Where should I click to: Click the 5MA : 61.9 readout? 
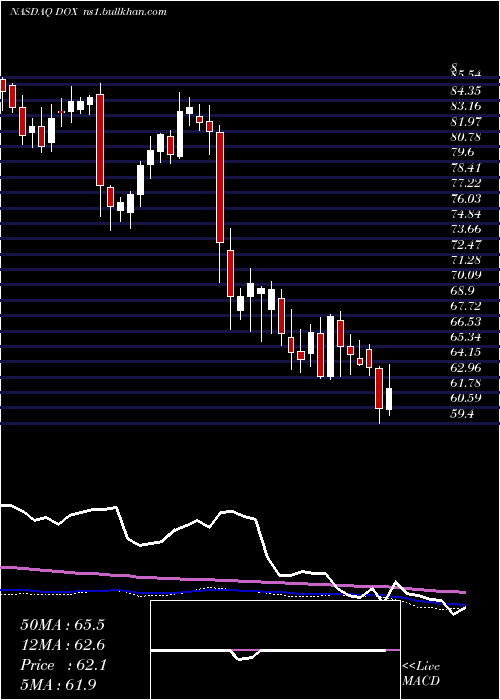(58, 685)
